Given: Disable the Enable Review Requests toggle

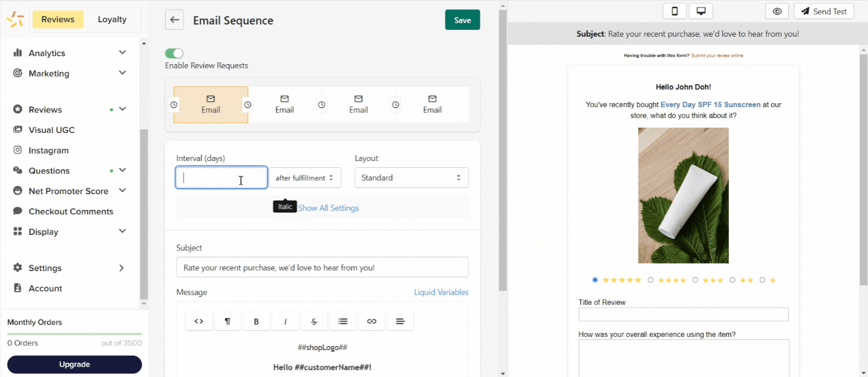Looking at the screenshot, I should (174, 53).
